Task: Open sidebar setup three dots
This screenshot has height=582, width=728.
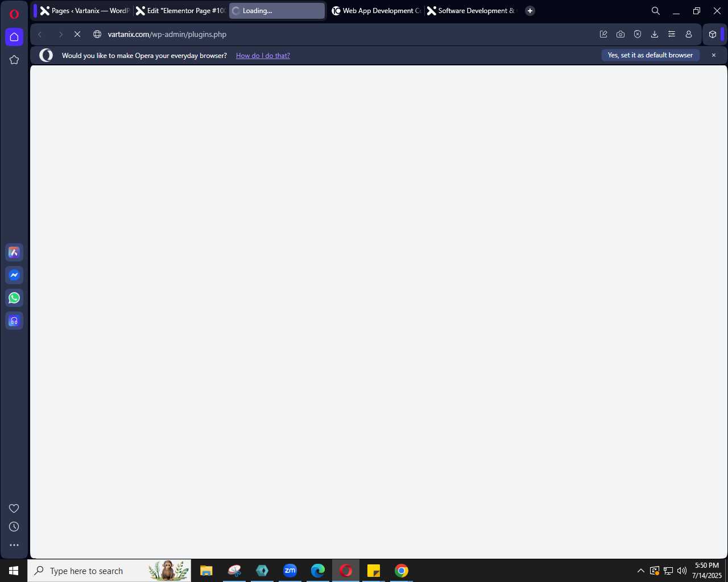Action: coord(14,545)
